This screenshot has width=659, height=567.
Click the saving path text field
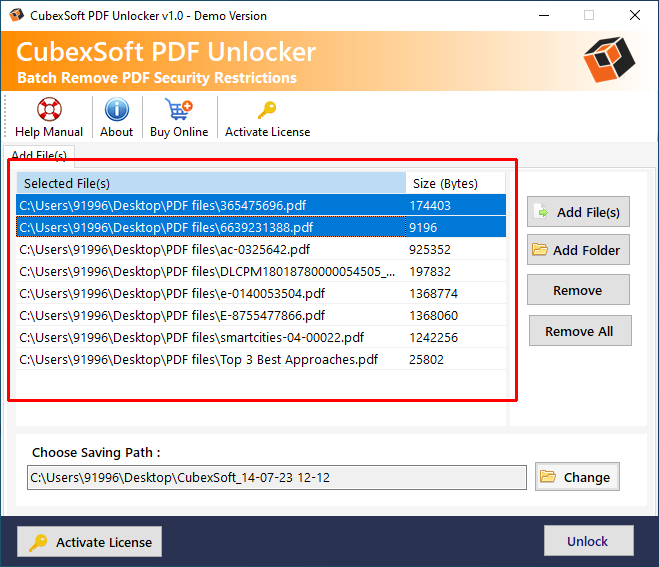(x=276, y=478)
